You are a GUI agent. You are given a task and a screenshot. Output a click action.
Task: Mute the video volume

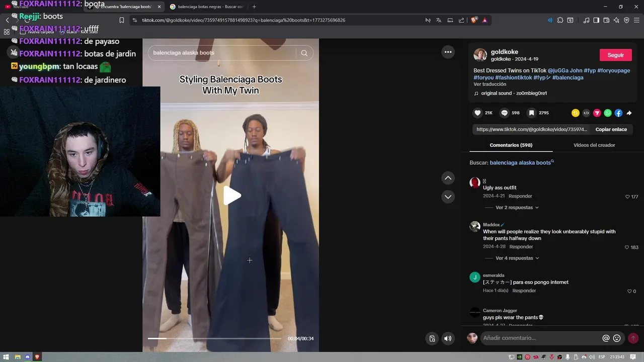447,338
